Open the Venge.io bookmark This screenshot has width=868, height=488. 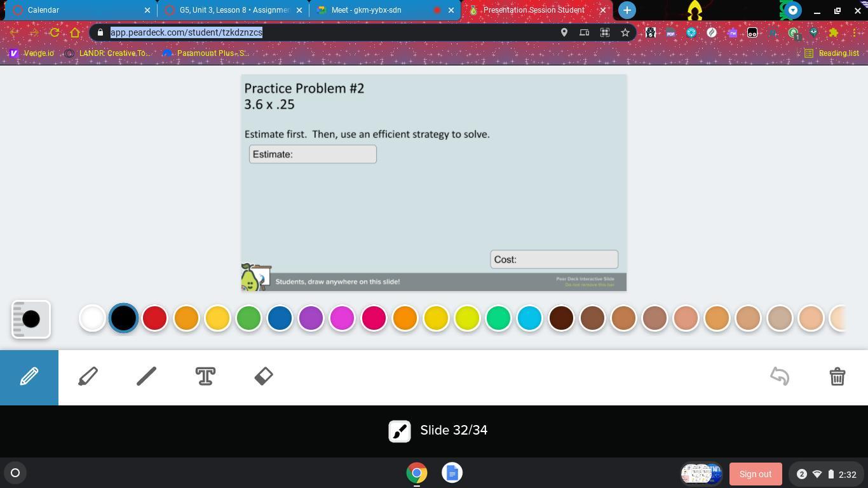click(32, 53)
